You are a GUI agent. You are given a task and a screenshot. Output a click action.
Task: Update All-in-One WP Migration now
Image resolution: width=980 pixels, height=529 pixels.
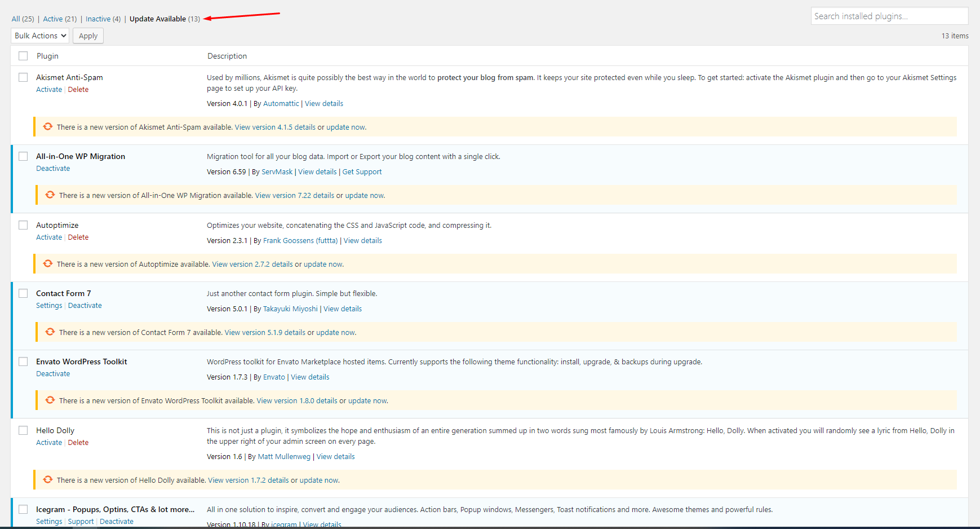[x=365, y=196]
